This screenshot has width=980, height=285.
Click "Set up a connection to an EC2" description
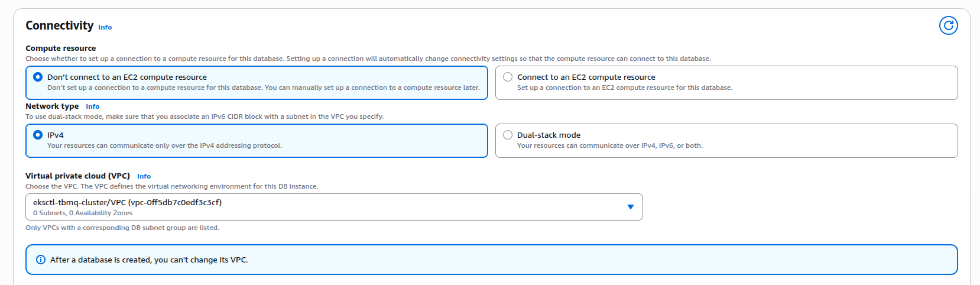624,88
